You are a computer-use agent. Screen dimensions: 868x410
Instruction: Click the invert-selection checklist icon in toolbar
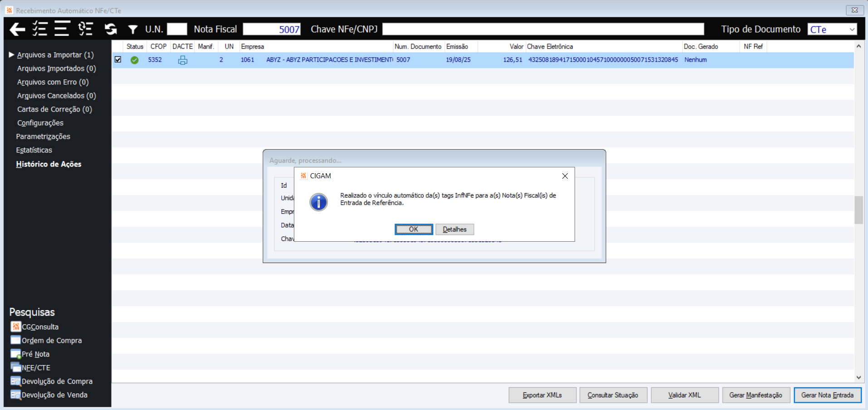click(x=85, y=29)
